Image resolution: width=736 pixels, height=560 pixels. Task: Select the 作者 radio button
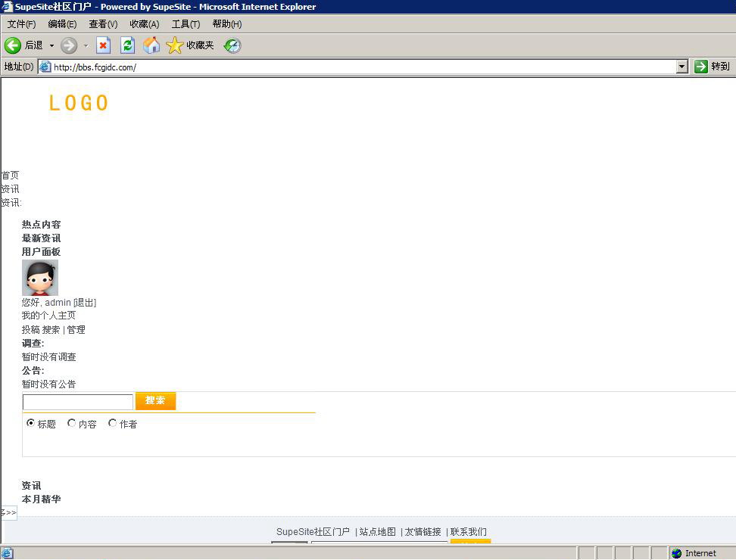(x=112, y=423)
